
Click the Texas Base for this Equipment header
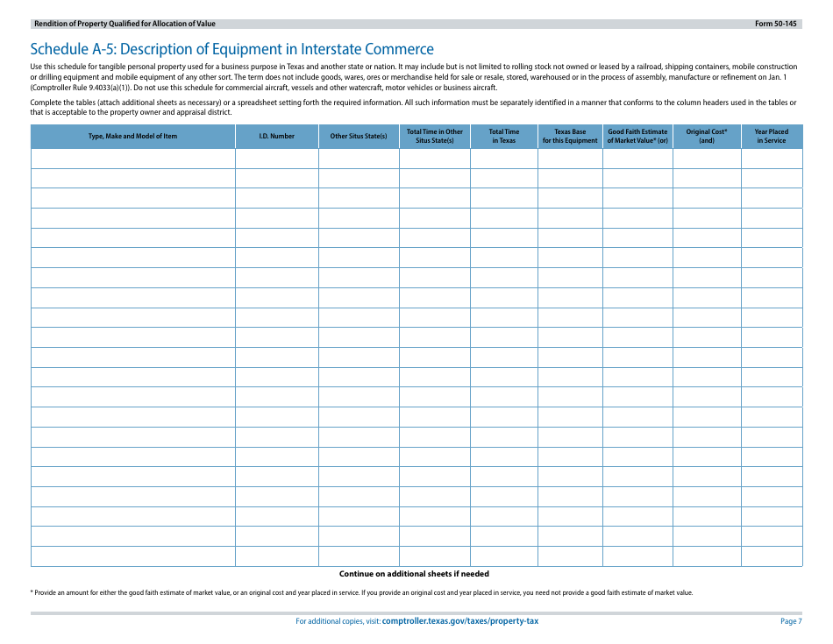(571, 136)
